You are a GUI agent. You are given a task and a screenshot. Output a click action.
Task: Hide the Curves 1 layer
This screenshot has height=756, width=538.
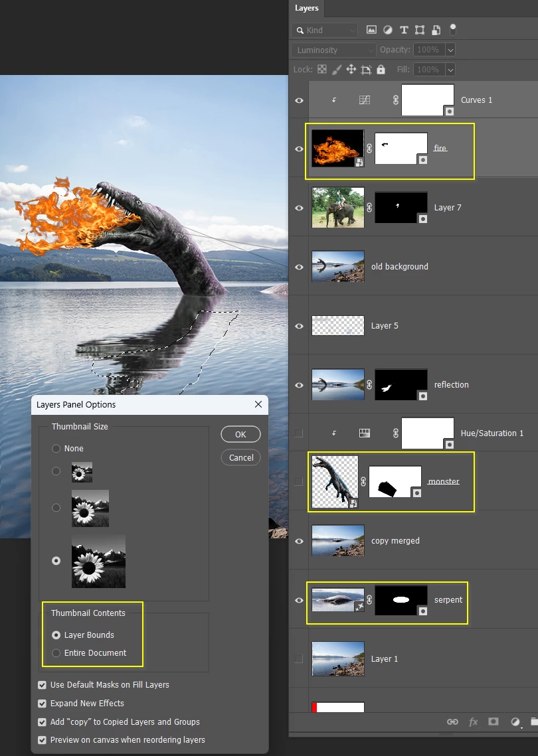click(x=299, y=100)
